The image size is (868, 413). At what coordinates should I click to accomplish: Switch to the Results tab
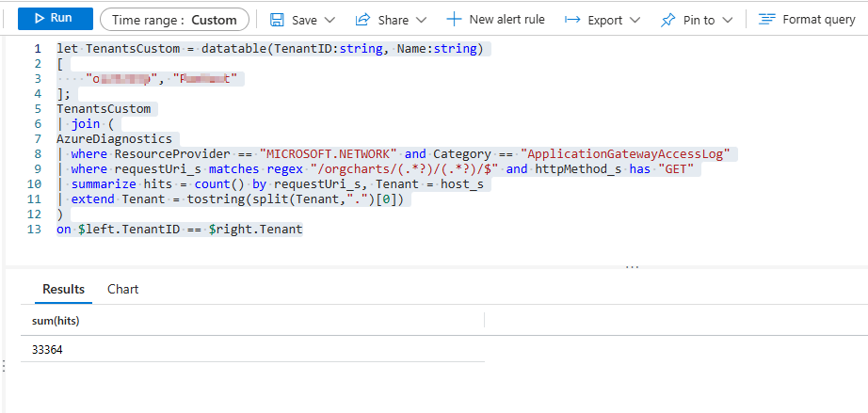64,289
